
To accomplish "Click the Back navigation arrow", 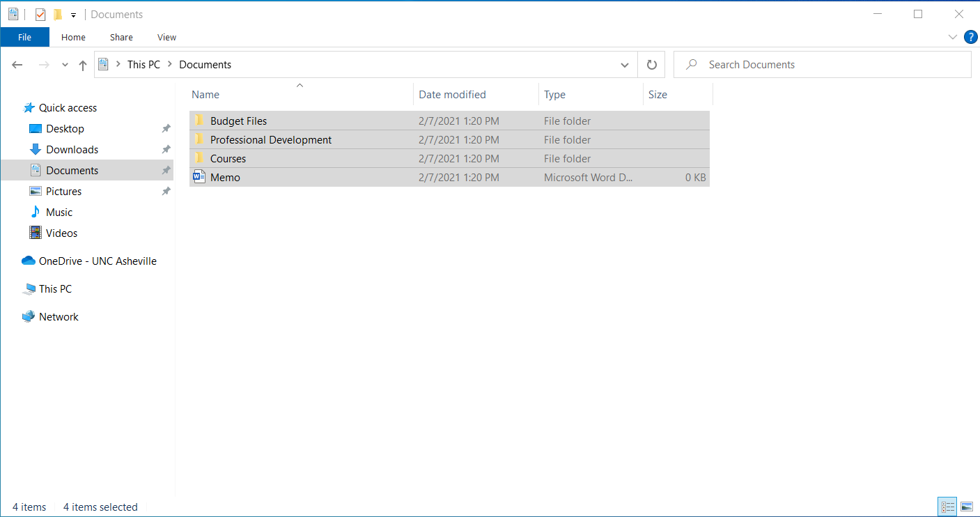I will 17,65.
